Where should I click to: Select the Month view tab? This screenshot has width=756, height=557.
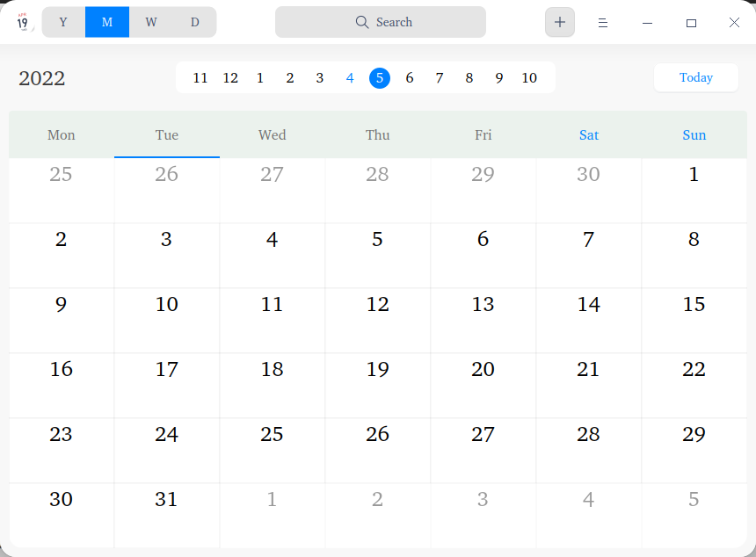[107, 23]
